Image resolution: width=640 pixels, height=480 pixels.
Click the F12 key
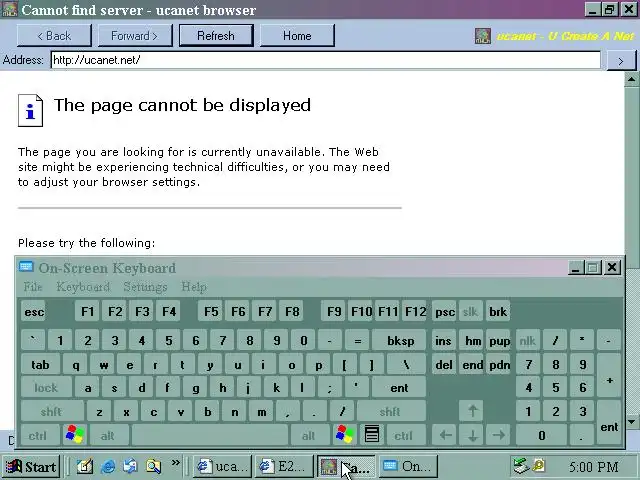tap(415, 312)
